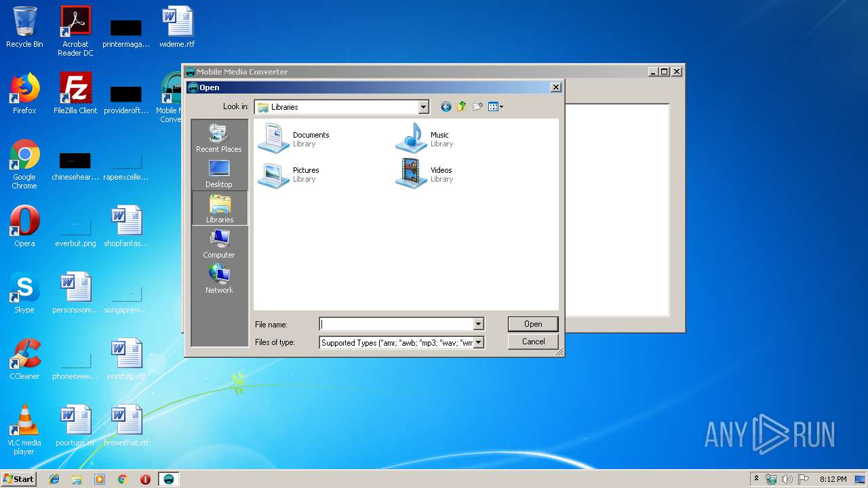The image size is (868, 488).
Task: Select the wideme.rtf desktop file
Action: pos(177,27)
